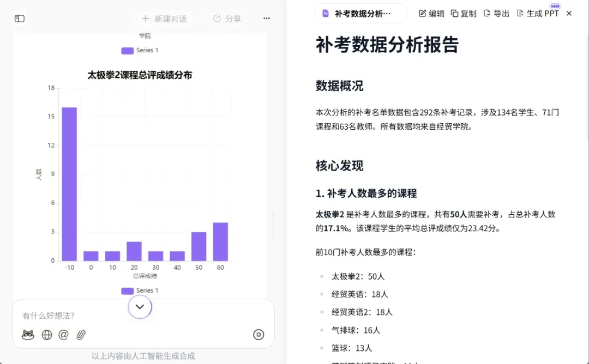Click the bar at score 50
The width and height of the screenshot is (589, 364).
tap(199, 246)
